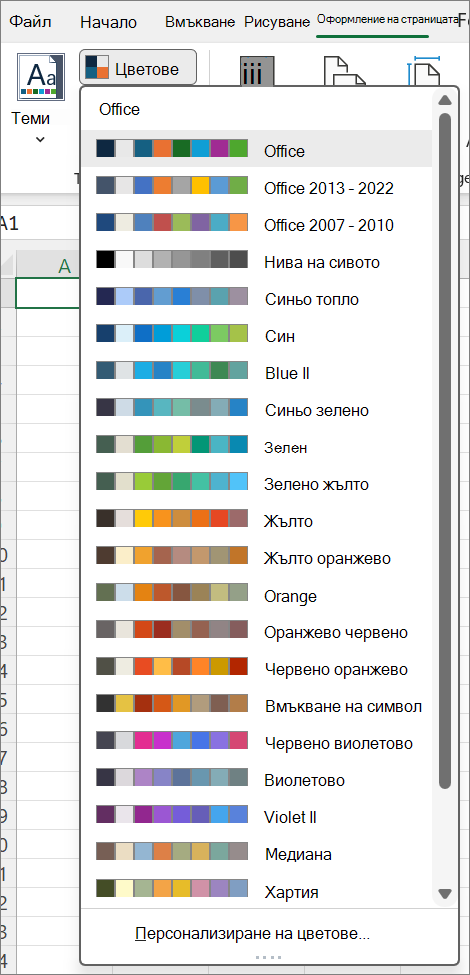Click the Начало ribbon tab

pos(108,22)
